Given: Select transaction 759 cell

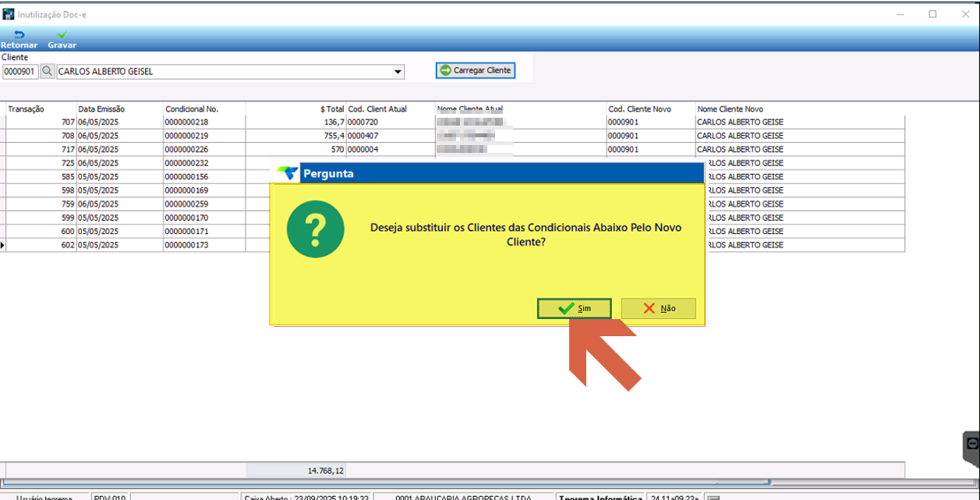Looking at the screenshot, I should point(41,204).
